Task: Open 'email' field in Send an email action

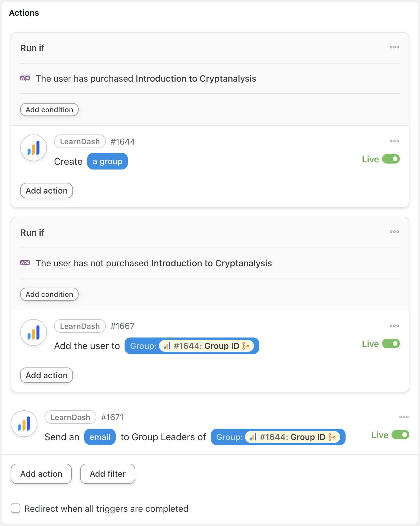Action: click(x=100, y=437)
